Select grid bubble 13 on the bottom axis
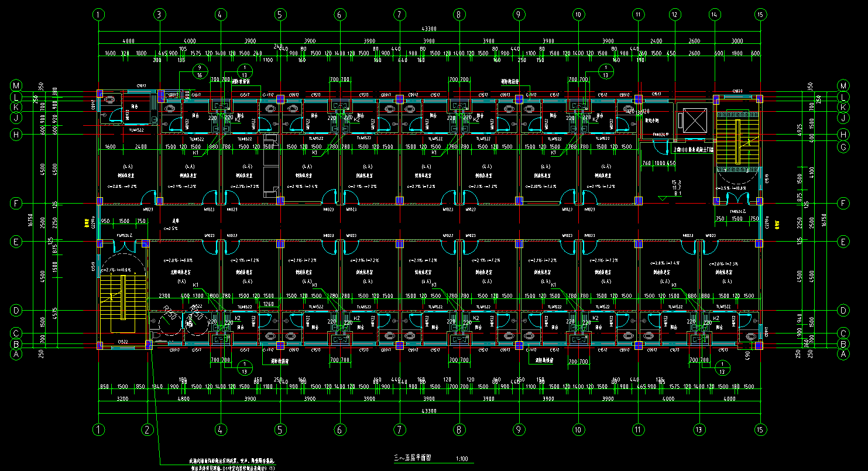This screenshot has height=471, width=868. (698, 429)
